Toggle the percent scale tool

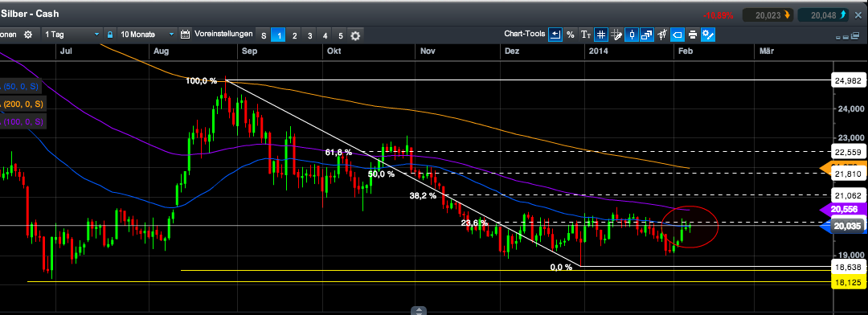click(x=570, y=35)
